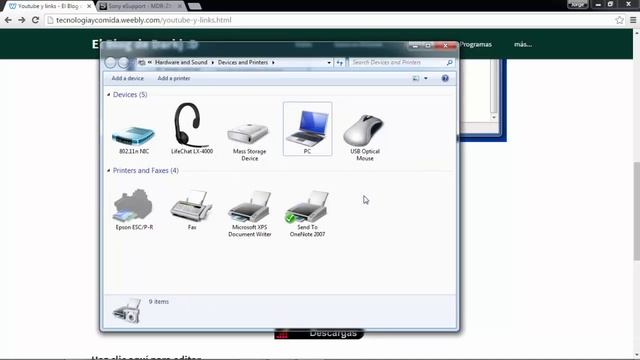
Task: Open the Chrome hamburger menu
Action: coord(633,20)
